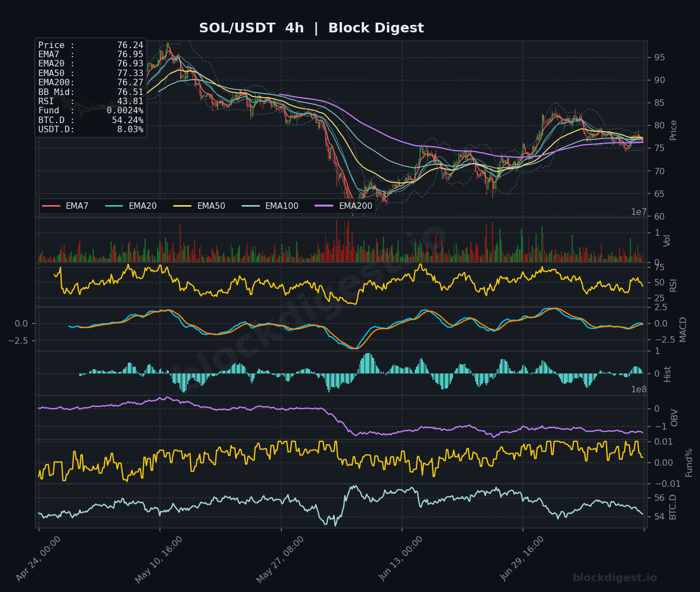Select the EMA100 legend label

[x=282, y=206]
